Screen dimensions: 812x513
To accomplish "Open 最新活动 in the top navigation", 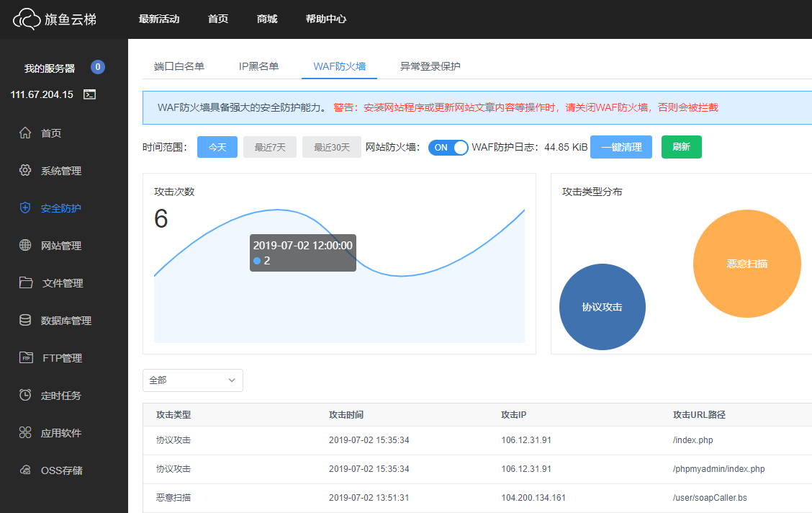I will tap(159, 19).
